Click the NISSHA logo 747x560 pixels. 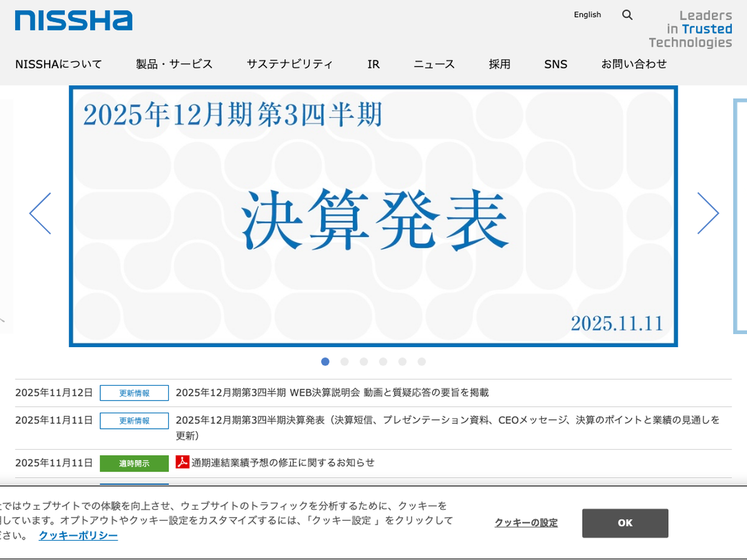click(x=73, y=20)
